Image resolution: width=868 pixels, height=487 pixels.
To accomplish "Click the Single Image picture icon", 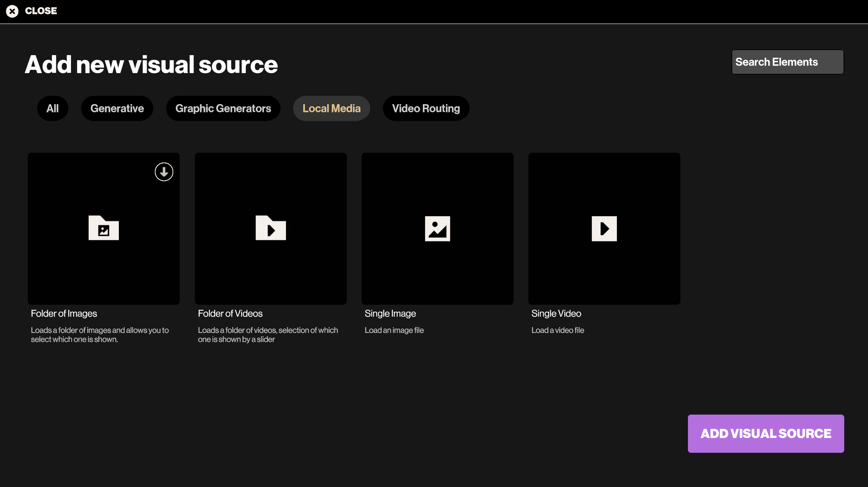I will [437, 228].
